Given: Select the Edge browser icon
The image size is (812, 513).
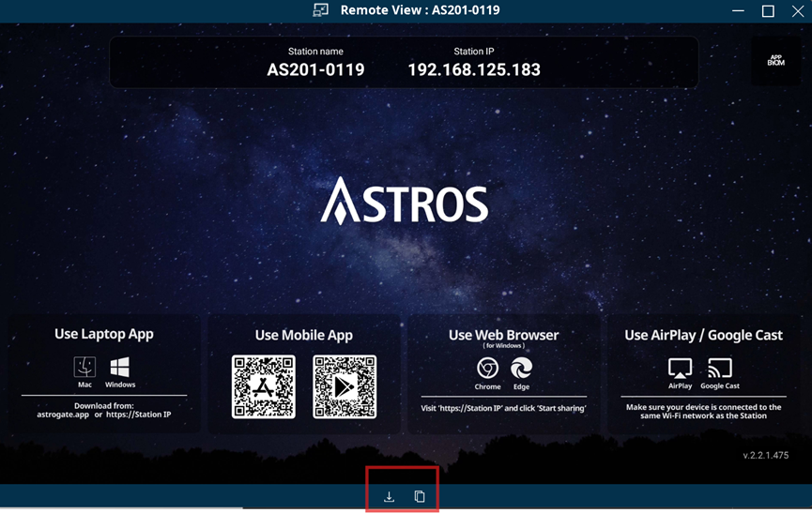Looking at the screenshot, I should 521,368.
